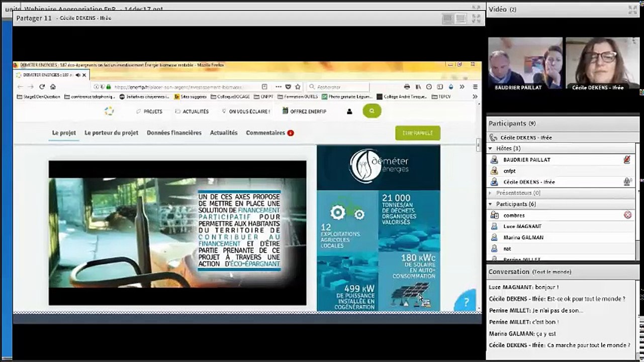Go to the Firefox home page
This screenshot has height=362, width=644.
coord(53,87)
